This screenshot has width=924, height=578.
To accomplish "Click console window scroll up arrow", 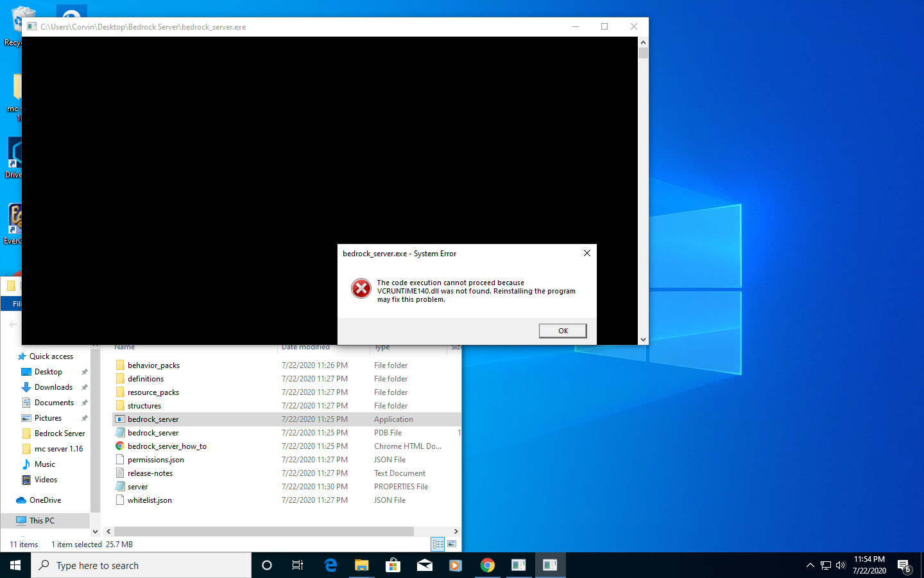I will (x=643, y=42).
